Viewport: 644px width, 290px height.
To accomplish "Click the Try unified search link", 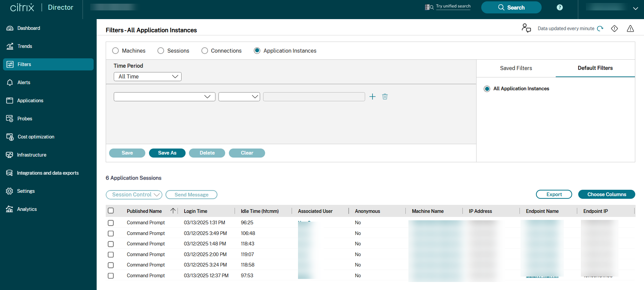I will click(x=453, y=6).
